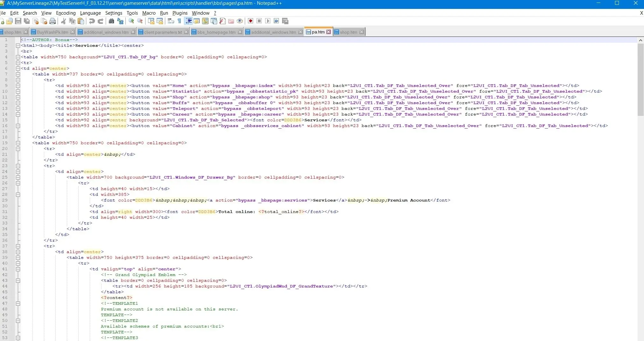This screenshot has height=341, width=644.
Task: Open the Settings menu
Action: pyautogui.click(x=114, y=13)
